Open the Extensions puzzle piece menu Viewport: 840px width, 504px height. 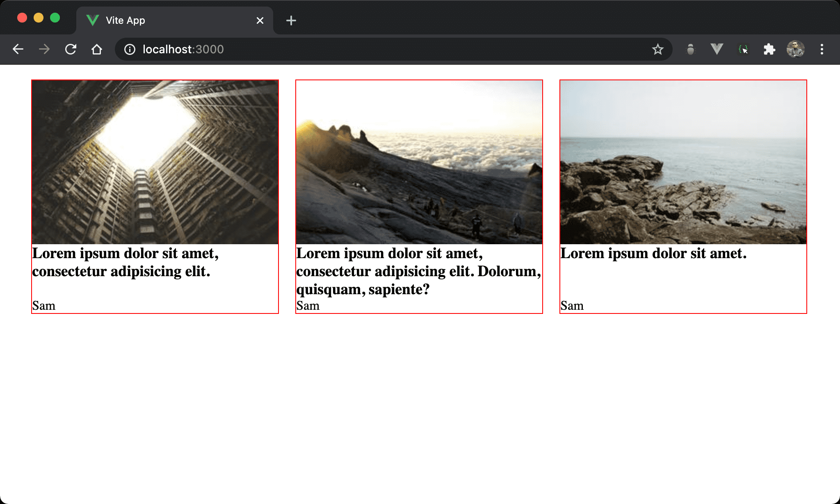click(769, 50)
